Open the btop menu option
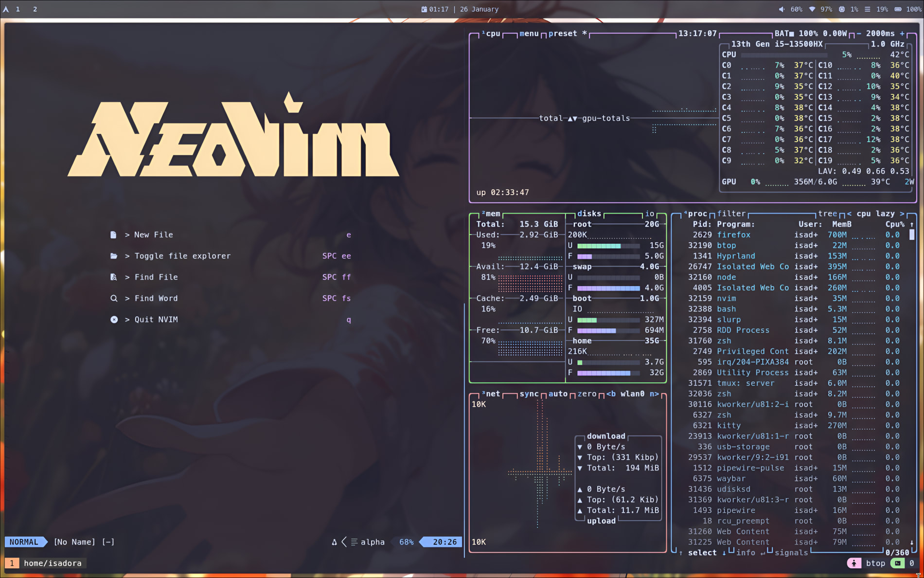This screenshot has width=924, height=578. pos(529,34)
